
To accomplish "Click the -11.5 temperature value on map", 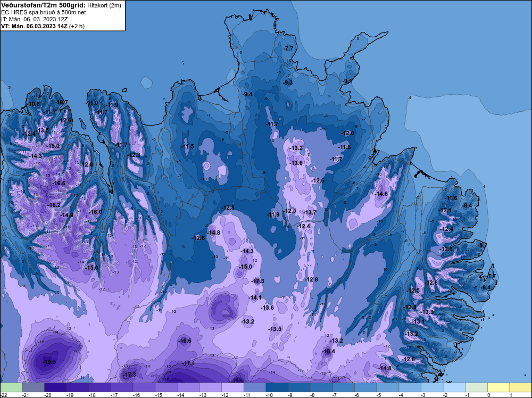I will point(187,146).
